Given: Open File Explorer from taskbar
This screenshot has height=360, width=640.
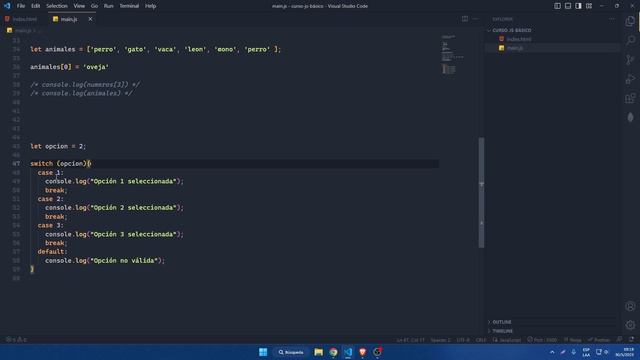Looking at the screenshot, I should (318, 352).
